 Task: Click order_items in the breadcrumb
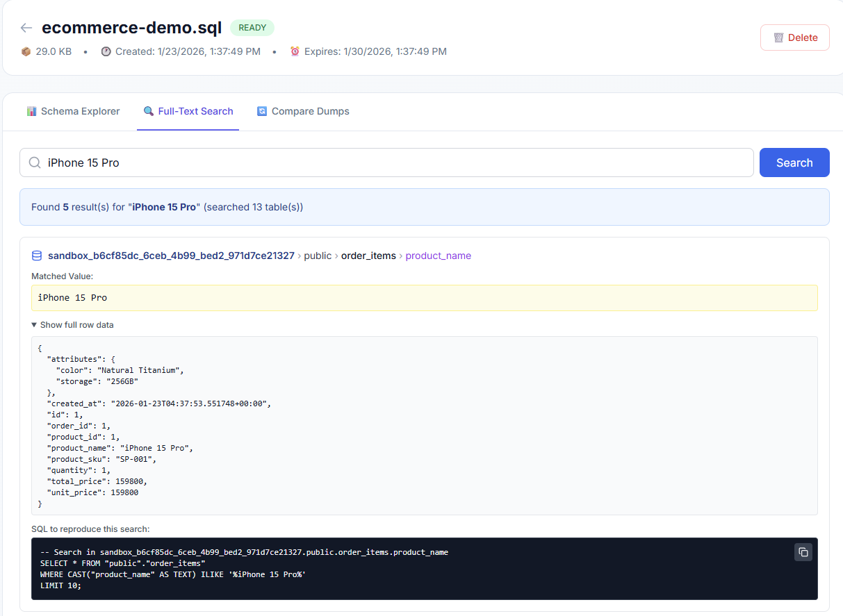[368, 256]
